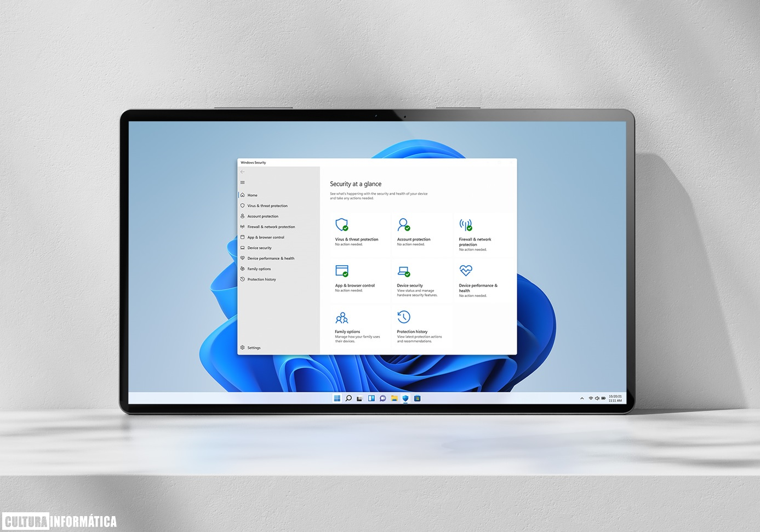Open the Virus & threat protection shield tile

click(x=359, y=233)
